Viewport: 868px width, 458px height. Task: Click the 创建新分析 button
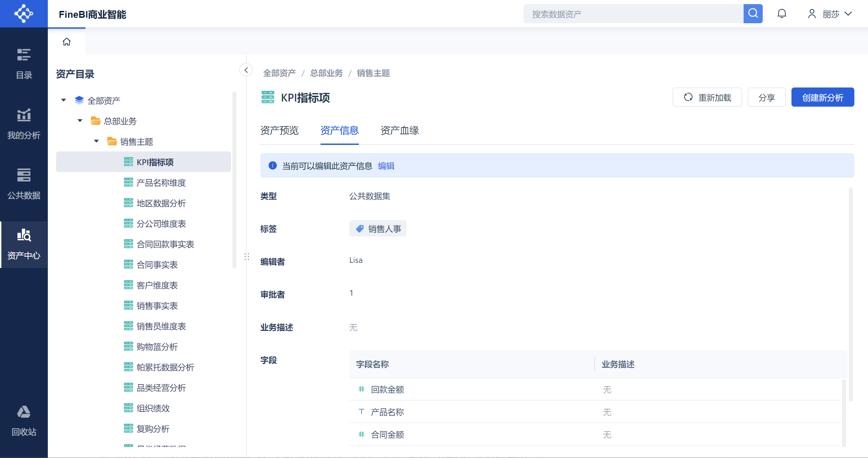[823, 97]
